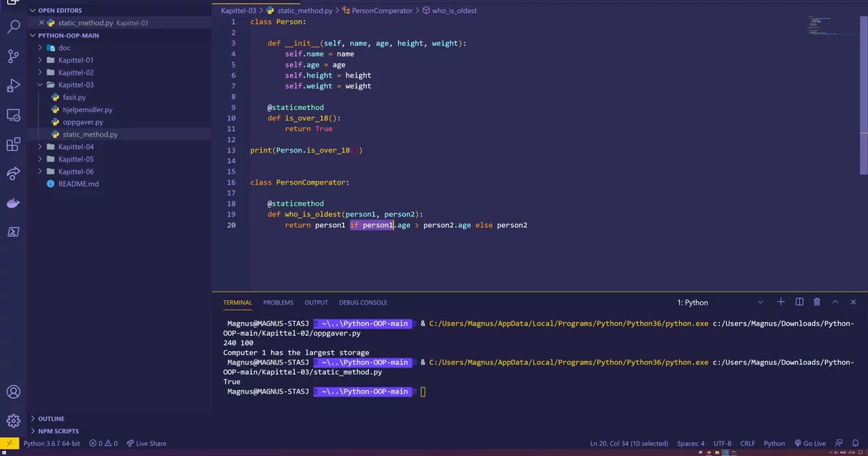The width and height of the screenshot is (868, 456).
Task: Open oppgaver.py in the explorer
Action: [119, 122]
